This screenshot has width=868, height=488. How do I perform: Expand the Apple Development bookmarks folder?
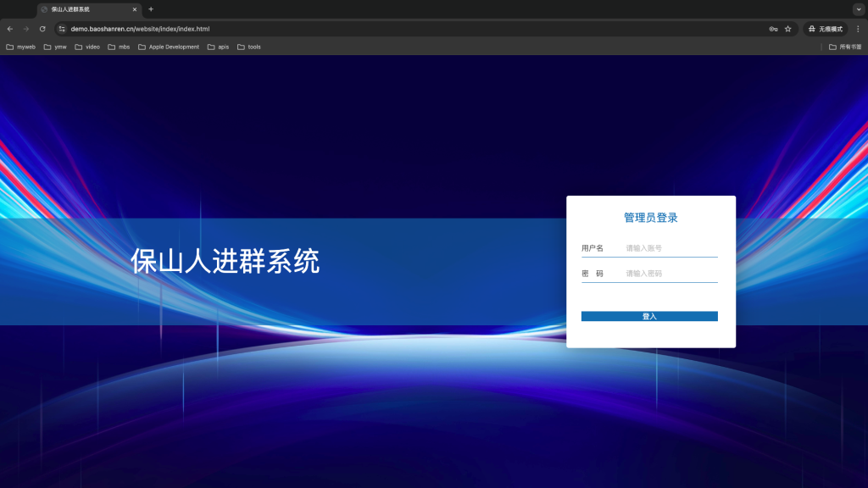pos(168,47)
